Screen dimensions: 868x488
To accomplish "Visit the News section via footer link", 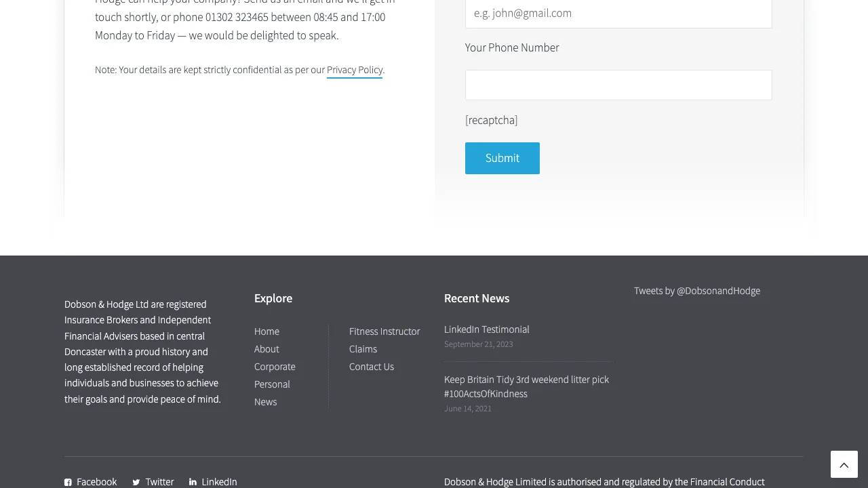I will (x=265, y=402).
